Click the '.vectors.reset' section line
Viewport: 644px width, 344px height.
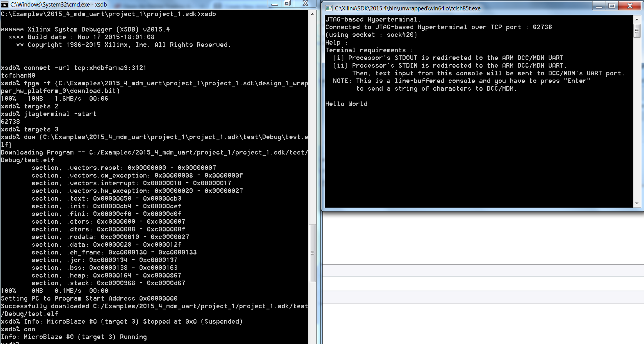click(124, 168)
